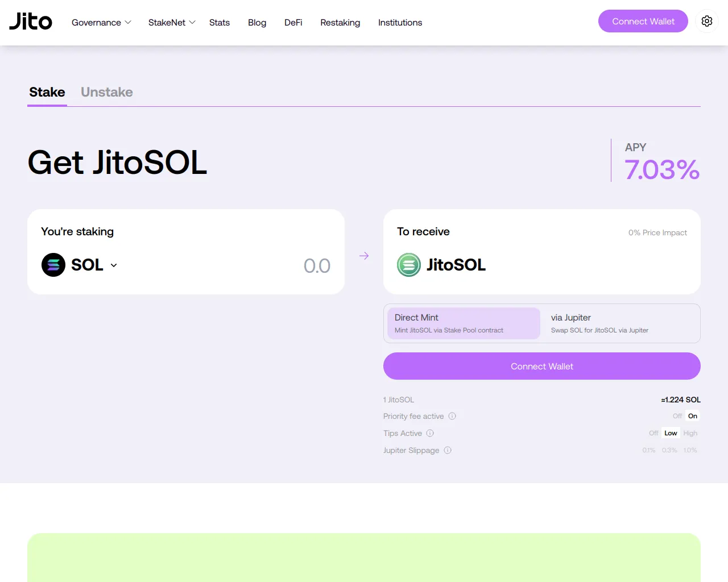Open the settings gear icon

point(707,21)
